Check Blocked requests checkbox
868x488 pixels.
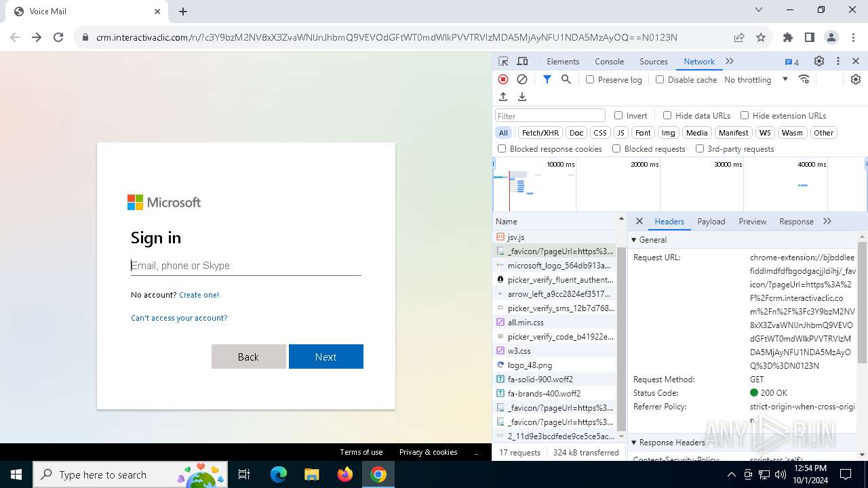616,148
